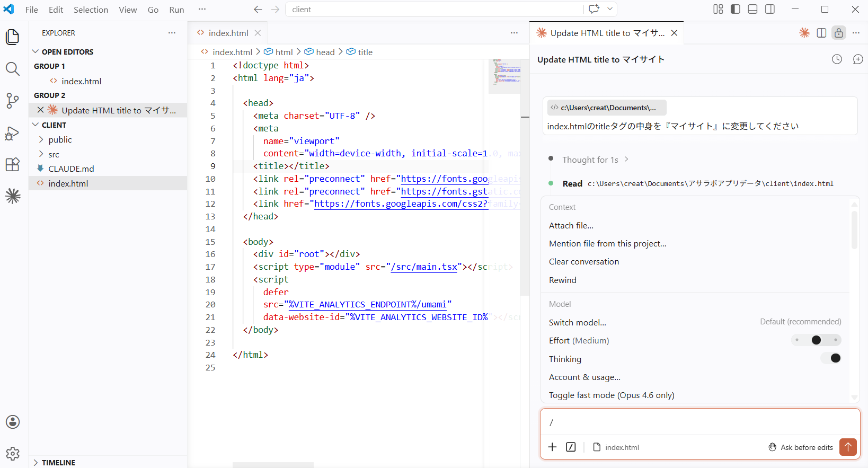Click the chat message input field

click(699, 422)
